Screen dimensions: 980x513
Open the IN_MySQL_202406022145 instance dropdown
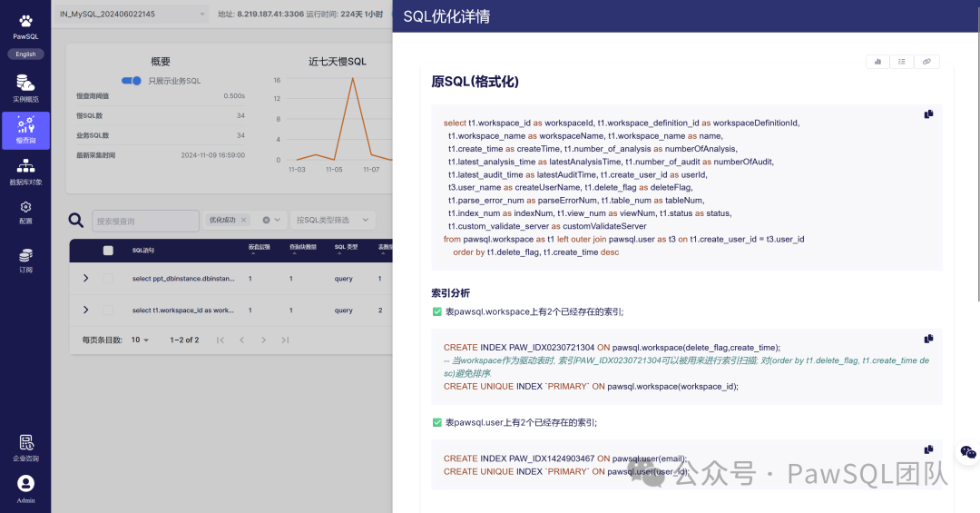[x=132, y=14]
